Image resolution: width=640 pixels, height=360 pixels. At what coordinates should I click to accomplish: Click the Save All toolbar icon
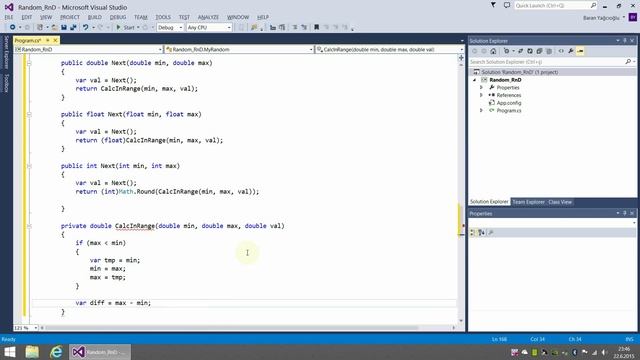point(73,27)
